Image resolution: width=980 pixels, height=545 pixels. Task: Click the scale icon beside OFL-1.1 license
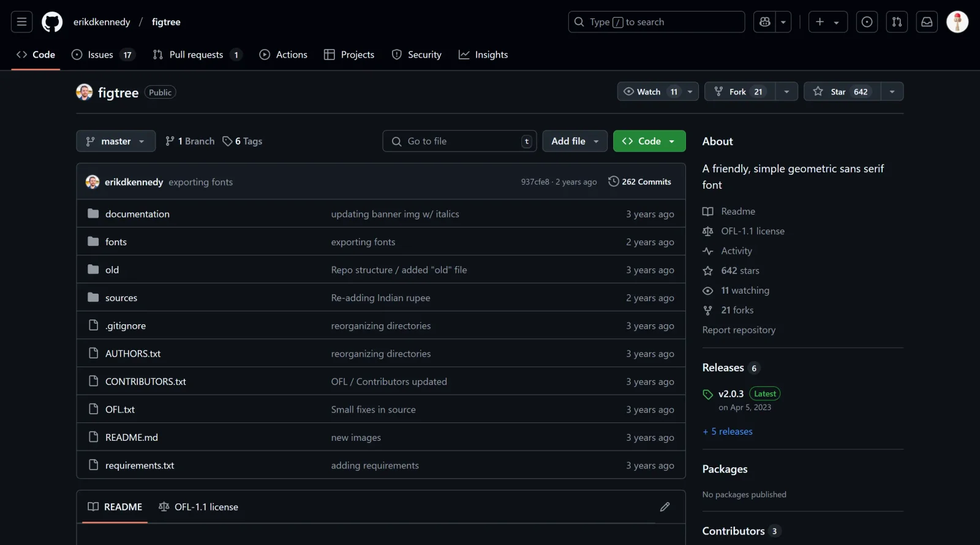(x=708, y=231)
